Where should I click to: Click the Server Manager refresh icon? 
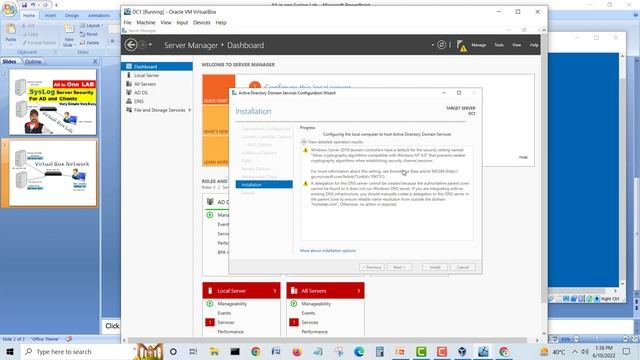[441, 44]
